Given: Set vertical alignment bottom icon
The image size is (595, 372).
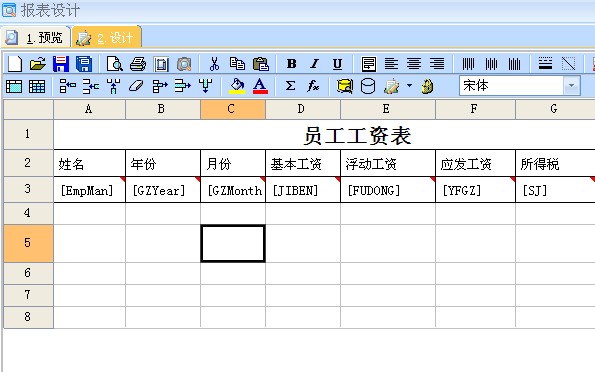Looking at the screenshot, I should pyautogui.click(x=515, y=64).
